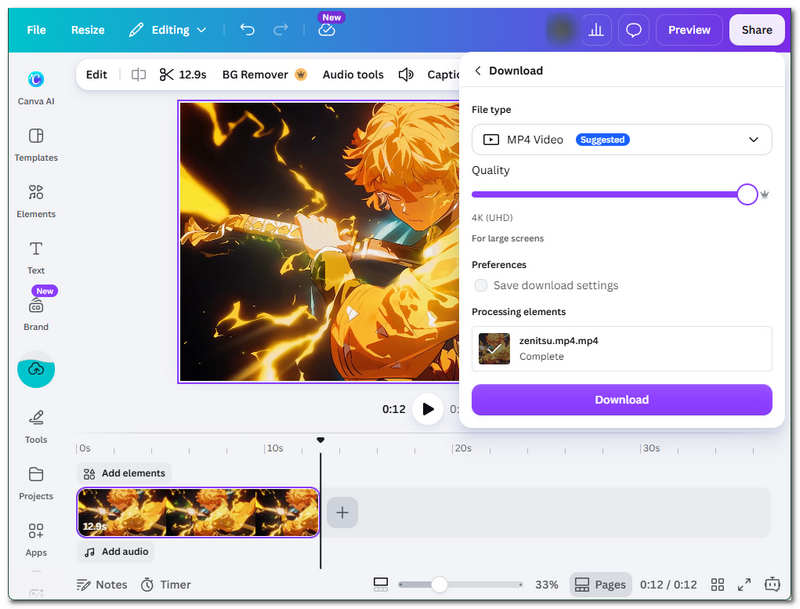Open the Elements panel
The image size is (800, 609).
pyautogui.click(x=36, y=201)
